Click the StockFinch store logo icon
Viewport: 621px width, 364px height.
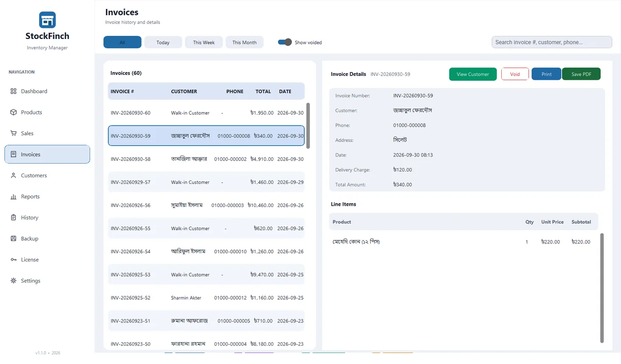[x=47, y=20]
